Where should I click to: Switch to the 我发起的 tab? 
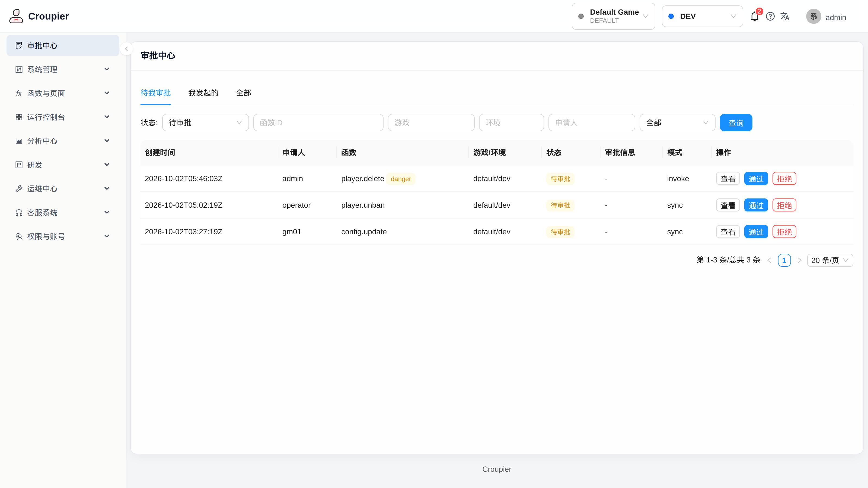coord(203,93)
